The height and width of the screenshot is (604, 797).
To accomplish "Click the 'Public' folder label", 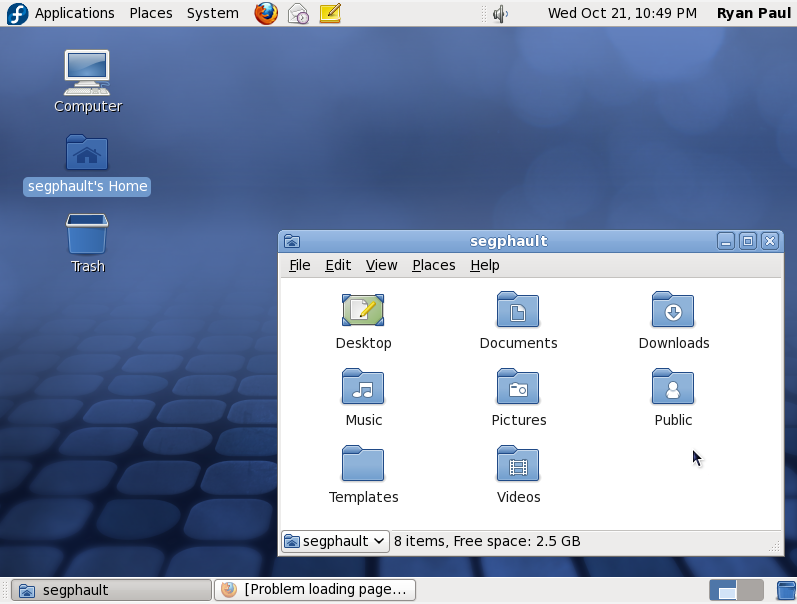I will click(673, 420).
